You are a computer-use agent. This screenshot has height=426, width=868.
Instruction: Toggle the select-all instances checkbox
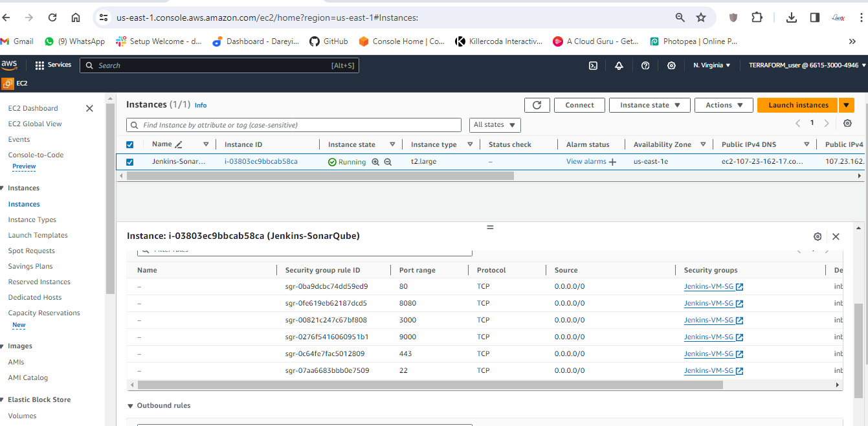pyautogui.click(x=129, y=145)
